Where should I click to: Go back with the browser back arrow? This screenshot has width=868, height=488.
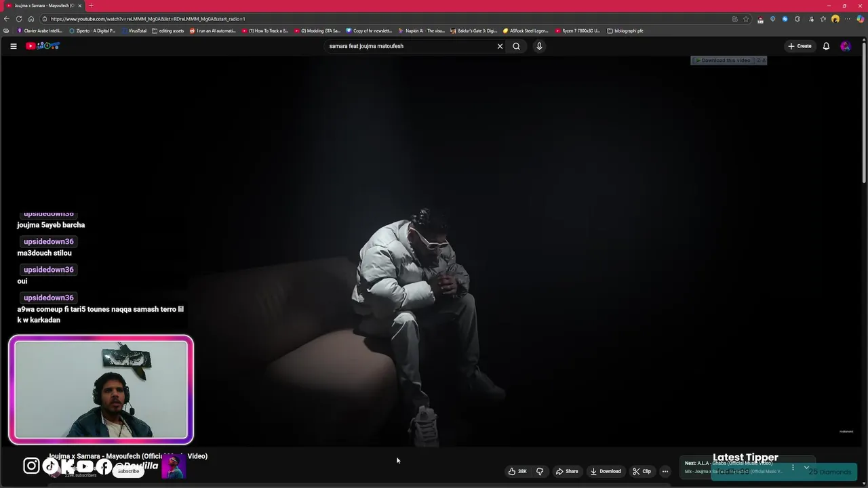(x=7, y=19)
